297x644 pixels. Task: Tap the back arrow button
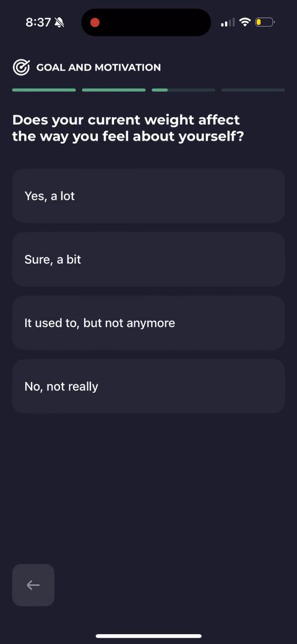33,585
